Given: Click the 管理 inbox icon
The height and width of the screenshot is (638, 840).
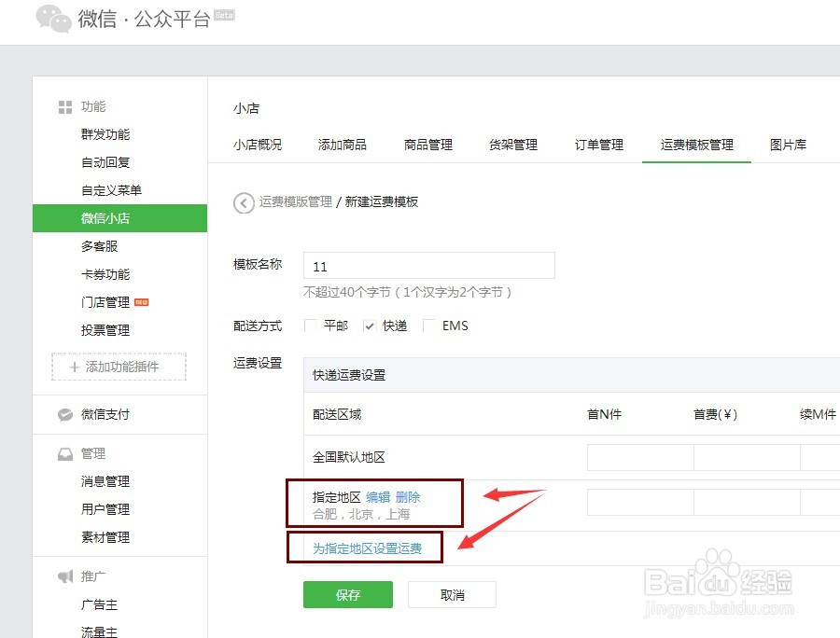Looking at the screenshot, I should click(65, 454).
